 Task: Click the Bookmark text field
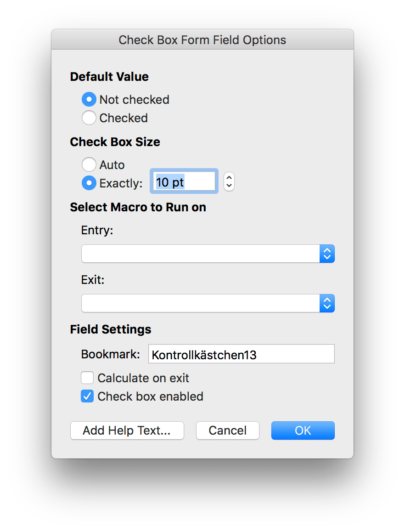(x=242, y=355)
